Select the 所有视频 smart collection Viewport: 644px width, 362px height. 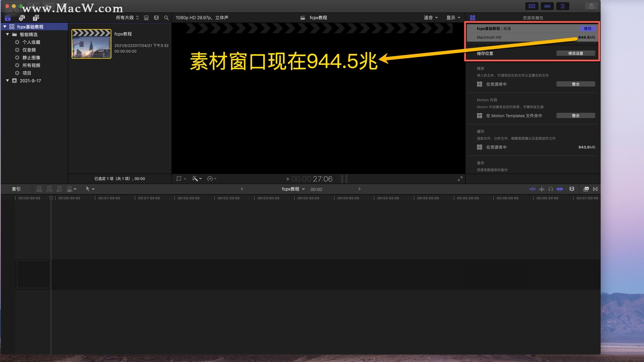click(31, 65)
